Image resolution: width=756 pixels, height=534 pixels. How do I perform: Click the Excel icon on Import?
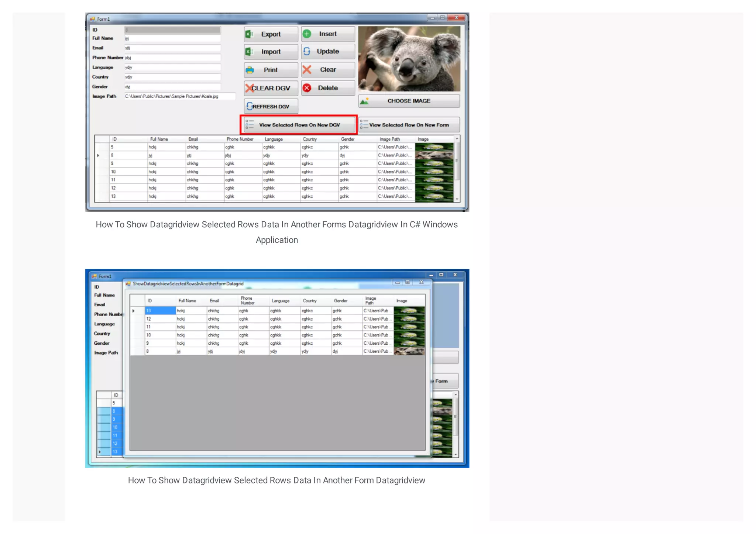coord(250,52)
